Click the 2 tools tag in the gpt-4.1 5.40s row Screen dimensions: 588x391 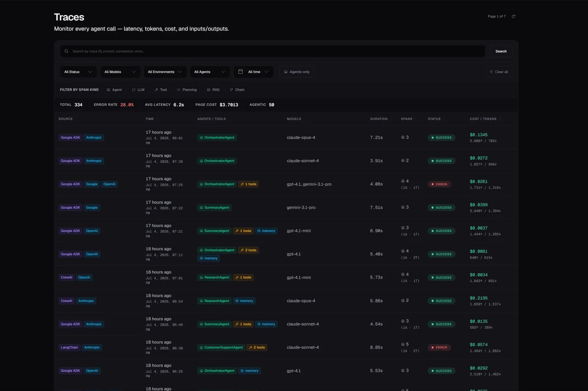[x=248, y=250]
